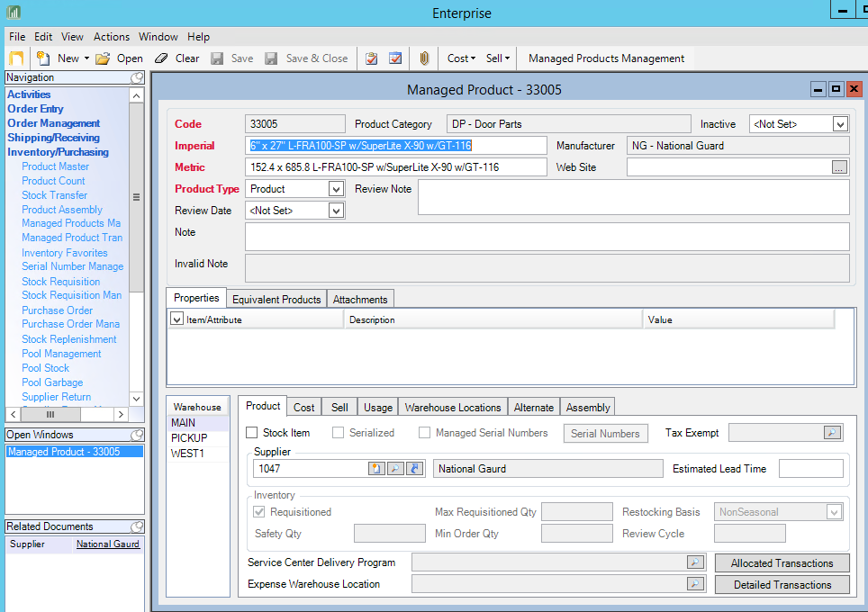
Task: Click the Supplier search magnifier icon
Action: (x=395, y=469)
